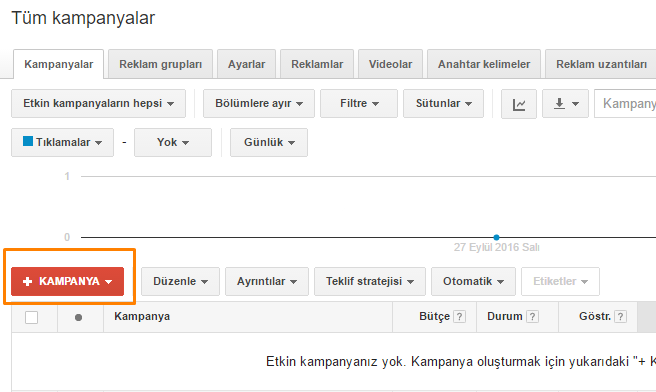
Task: Open the Etiketler dropdown
Action: coord(560,282)
